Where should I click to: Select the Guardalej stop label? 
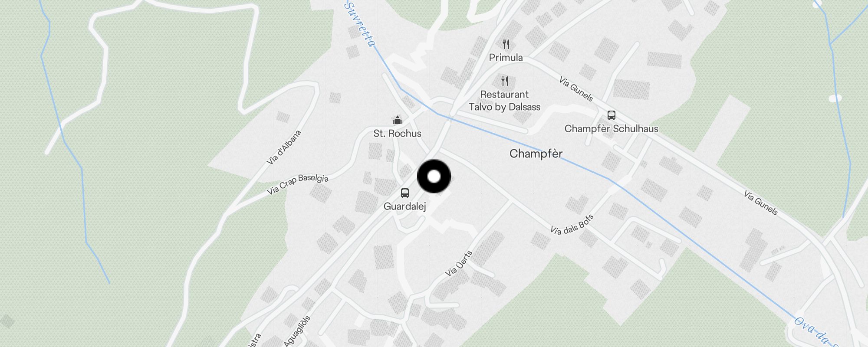point(405,206)
